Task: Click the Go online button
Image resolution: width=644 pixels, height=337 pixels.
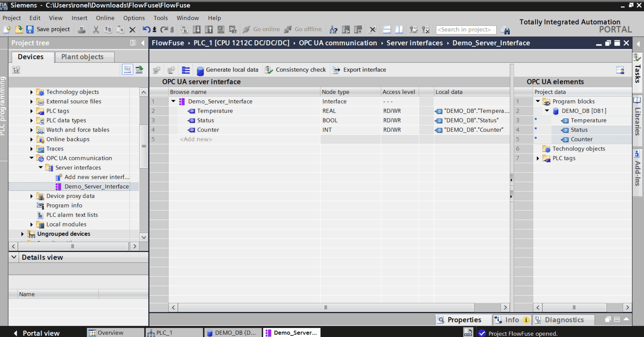Action: (261, 29)
